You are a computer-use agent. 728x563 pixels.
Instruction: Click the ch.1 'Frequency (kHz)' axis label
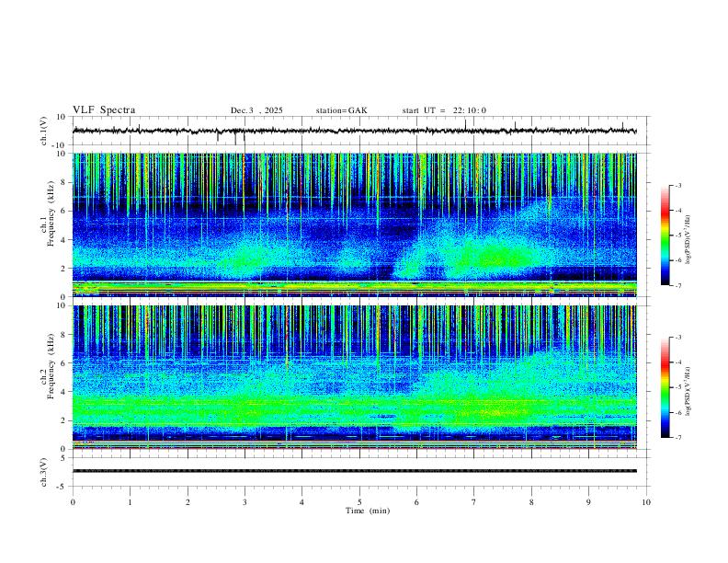click(51, 213)
